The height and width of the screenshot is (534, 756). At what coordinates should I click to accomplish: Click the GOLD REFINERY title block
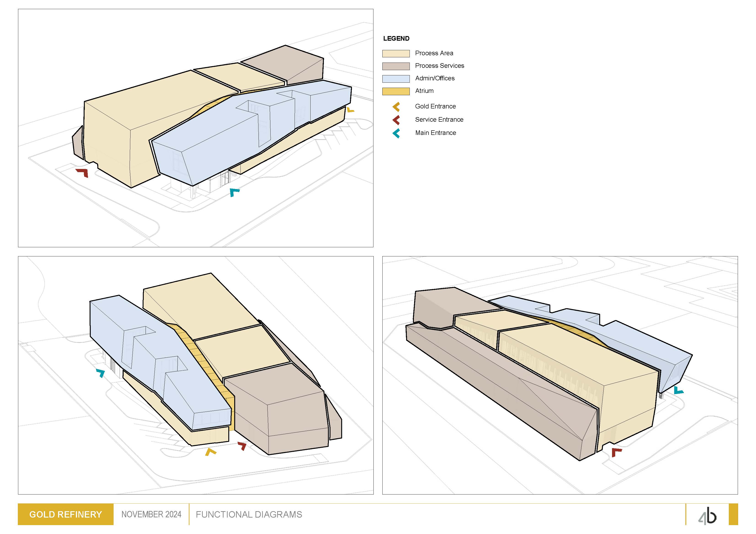[66, 514]
